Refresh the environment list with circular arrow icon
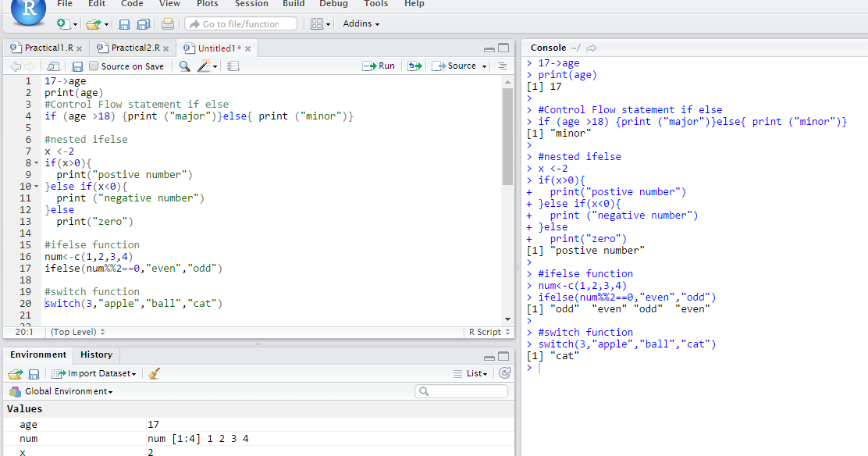The height and width of the screenshot is (456, 868). (x=504, y=373)
